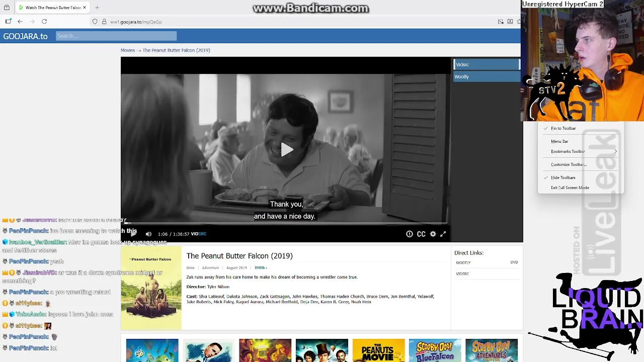
Task: Open video player settings gear
Action: [433, 234]
